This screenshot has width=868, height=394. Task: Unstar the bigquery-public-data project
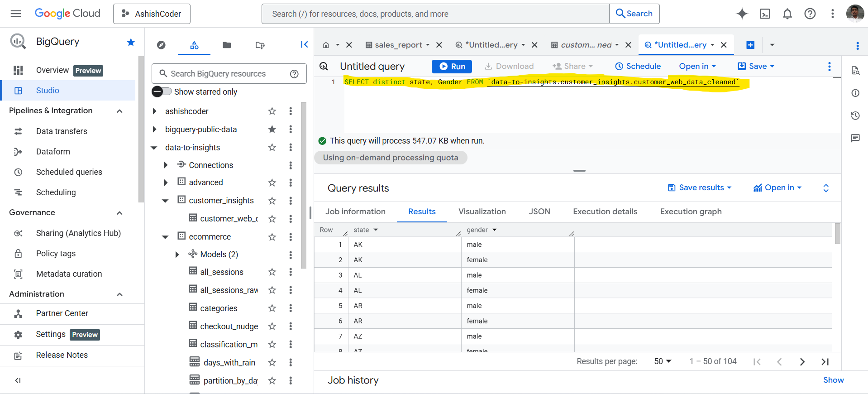pyautogui.click(x=272, y=129)
